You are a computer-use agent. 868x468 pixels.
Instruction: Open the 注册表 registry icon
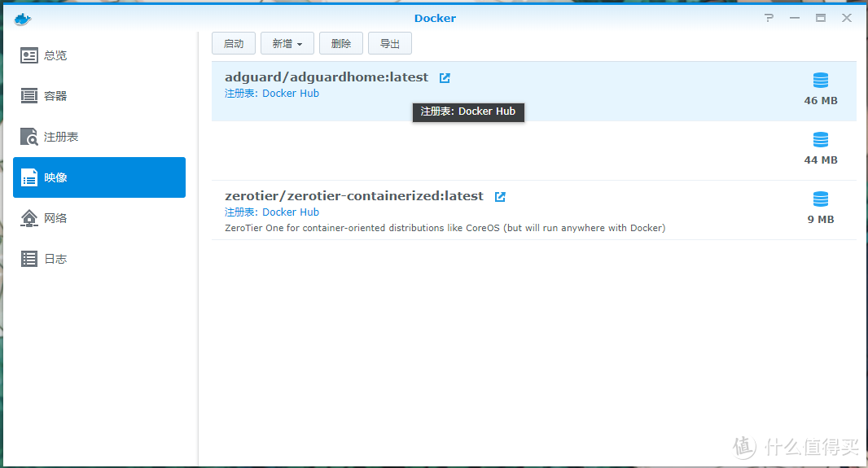pos(28,137)
